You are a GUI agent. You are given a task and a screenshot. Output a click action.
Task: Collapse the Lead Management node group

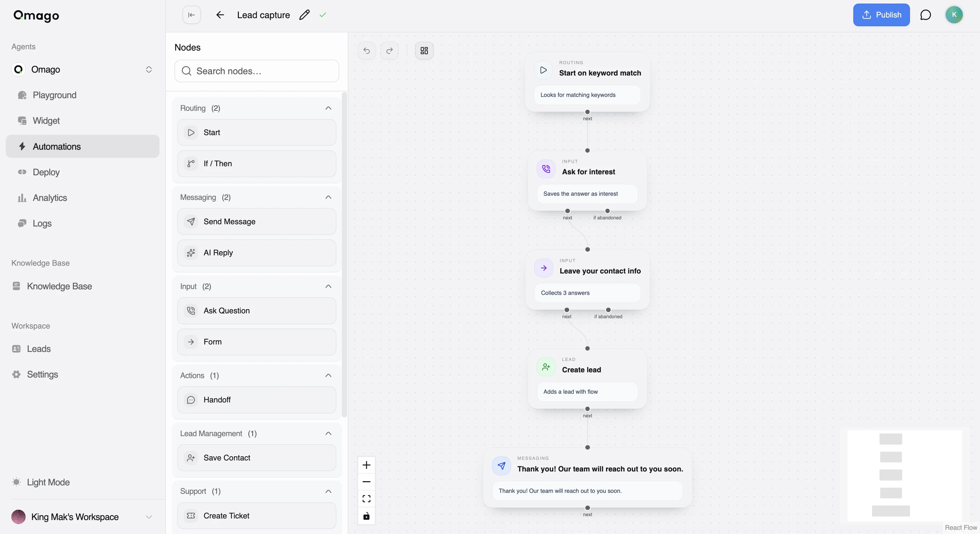328,433
